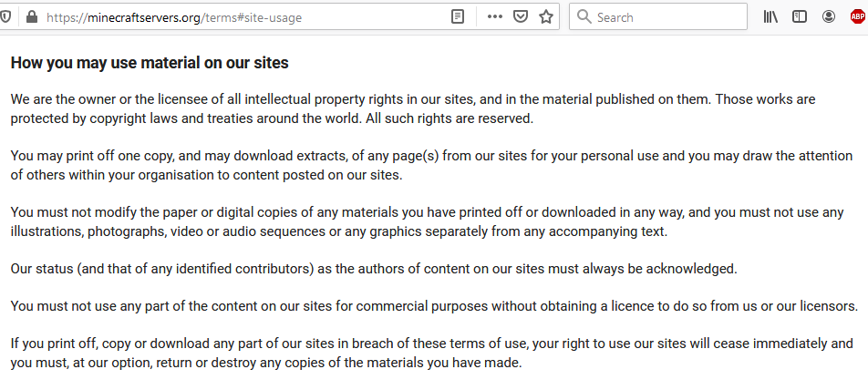
Task: Click the 'How you may use material' heading
Action: [150, 63]
